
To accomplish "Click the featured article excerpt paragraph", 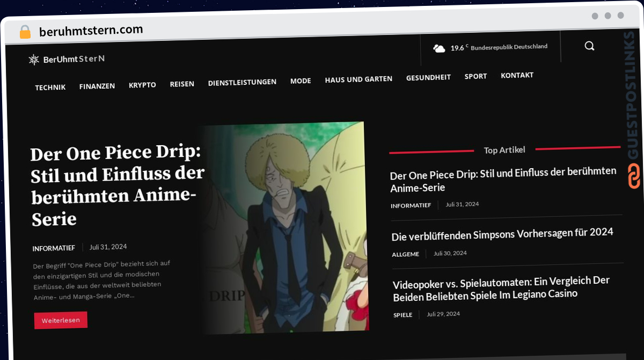I will [102, 279].
